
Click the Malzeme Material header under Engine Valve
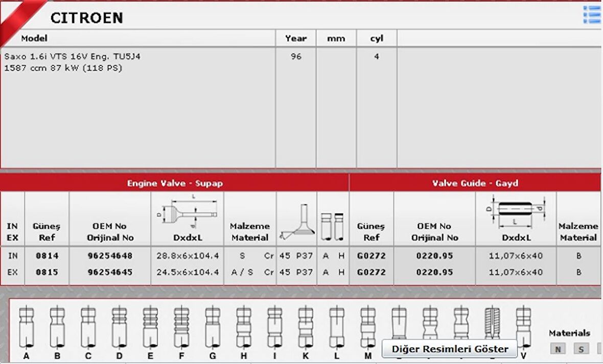click(x=249, y=232)
